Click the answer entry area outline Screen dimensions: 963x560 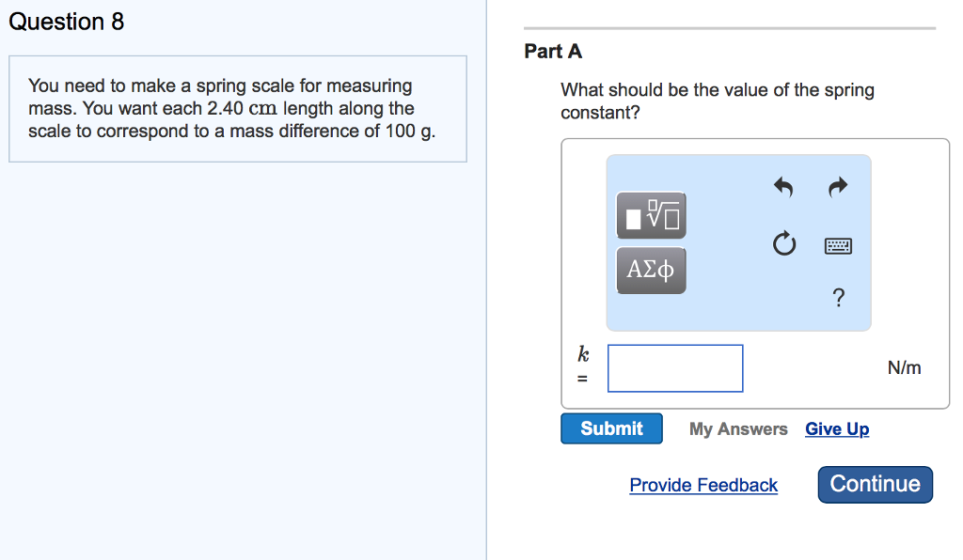[x=755, y=272]
